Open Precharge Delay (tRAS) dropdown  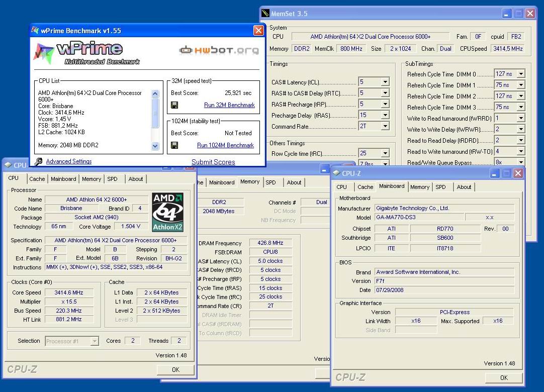point(385,115)
